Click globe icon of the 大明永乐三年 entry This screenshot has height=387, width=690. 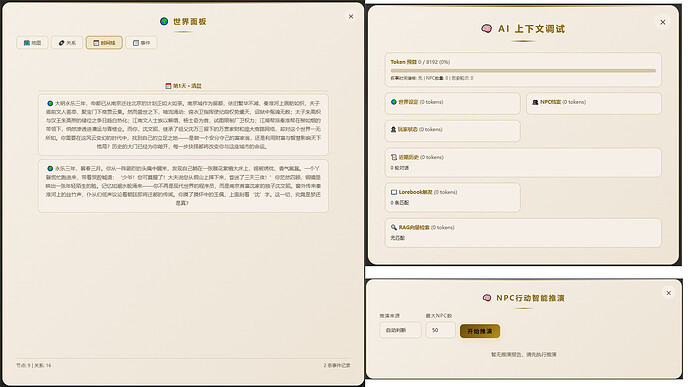50,103
